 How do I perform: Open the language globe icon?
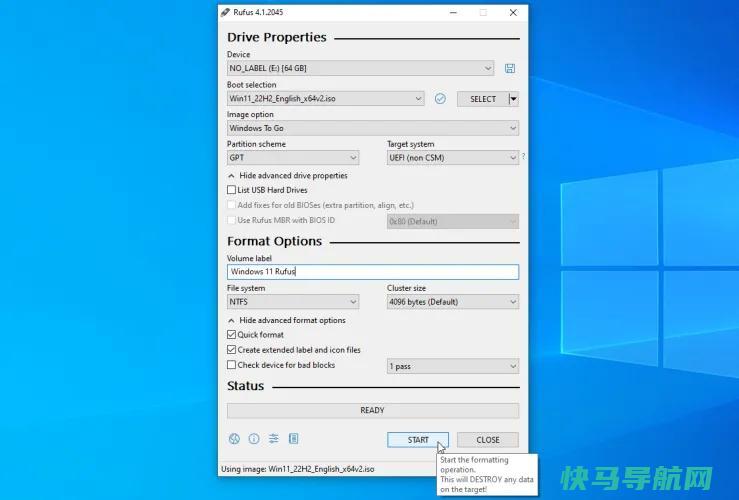click(234, 439)
